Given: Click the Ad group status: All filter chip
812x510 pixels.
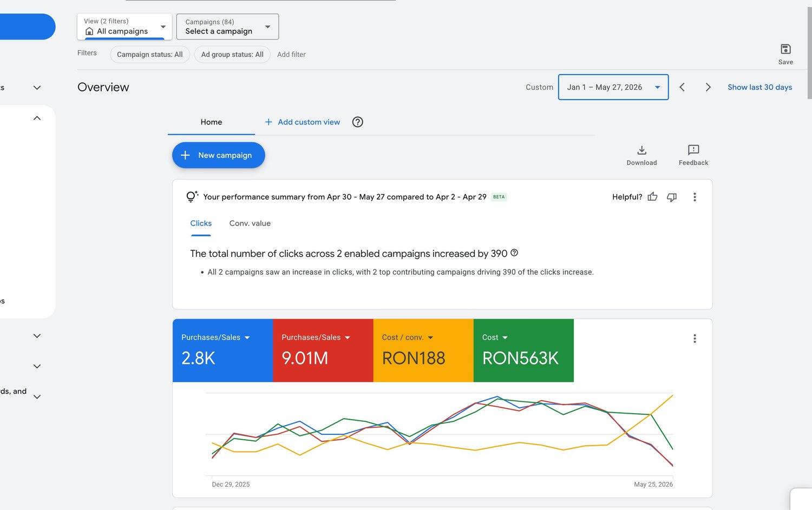Looking at the screenshot, I should (232, 55).
